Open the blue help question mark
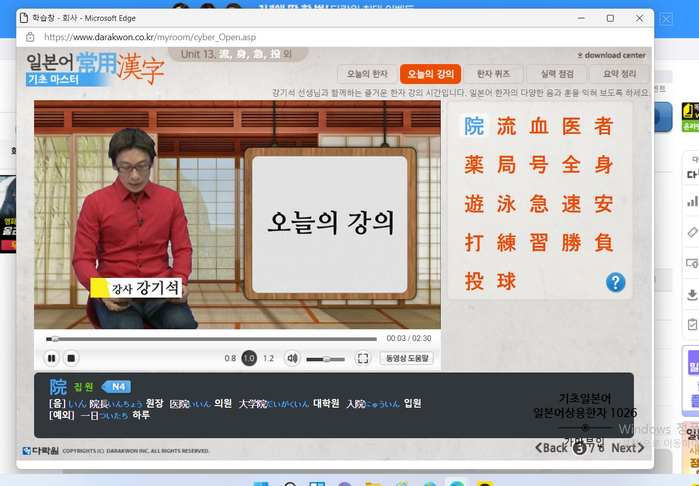The width and height of the screenshot is (699, 486). click(x=615, y=282)
